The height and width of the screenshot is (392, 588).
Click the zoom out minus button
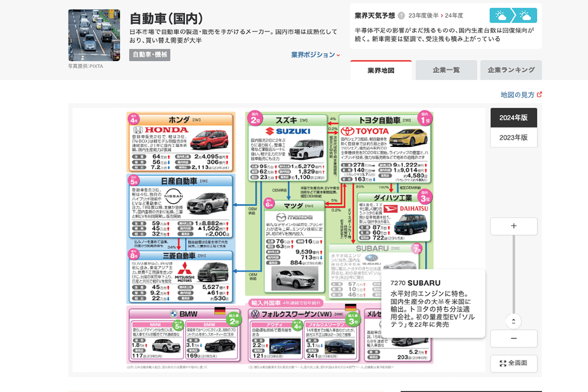[513, 338]
